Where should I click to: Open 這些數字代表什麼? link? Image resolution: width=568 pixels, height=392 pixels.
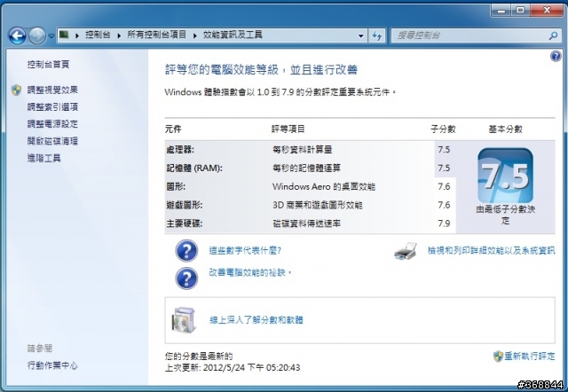coord(245,250)
